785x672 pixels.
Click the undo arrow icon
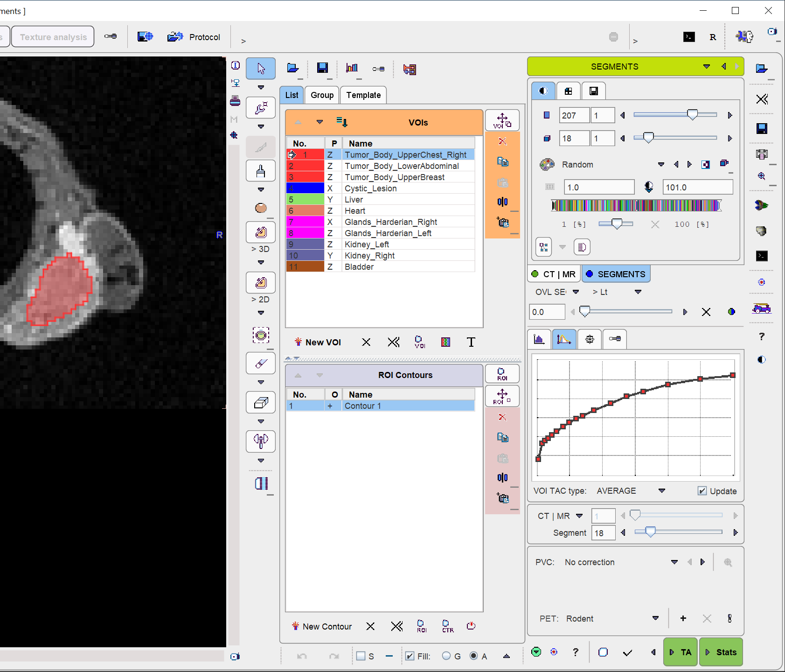click(302, 656)
